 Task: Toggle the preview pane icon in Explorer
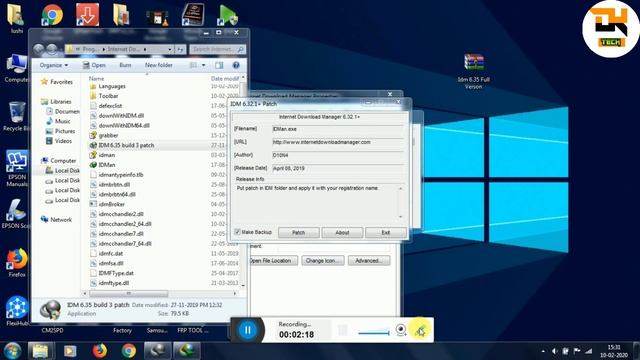[219, 65]
